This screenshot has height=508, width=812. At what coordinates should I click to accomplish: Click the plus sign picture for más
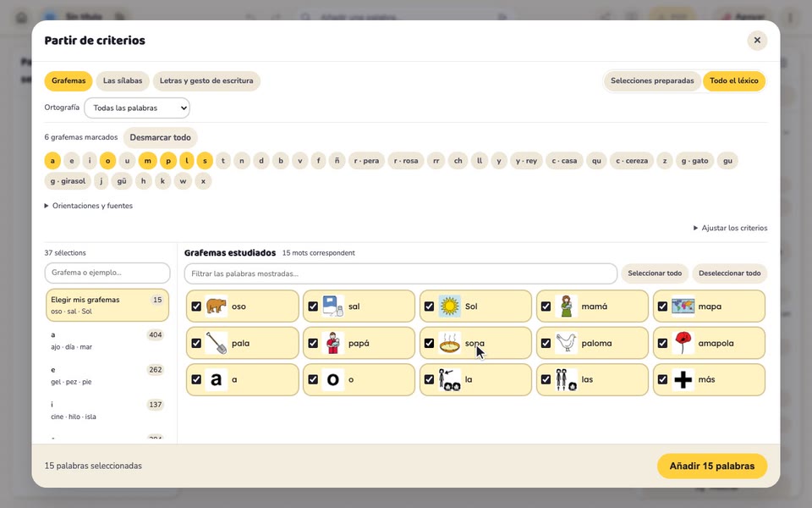point(683,379)
